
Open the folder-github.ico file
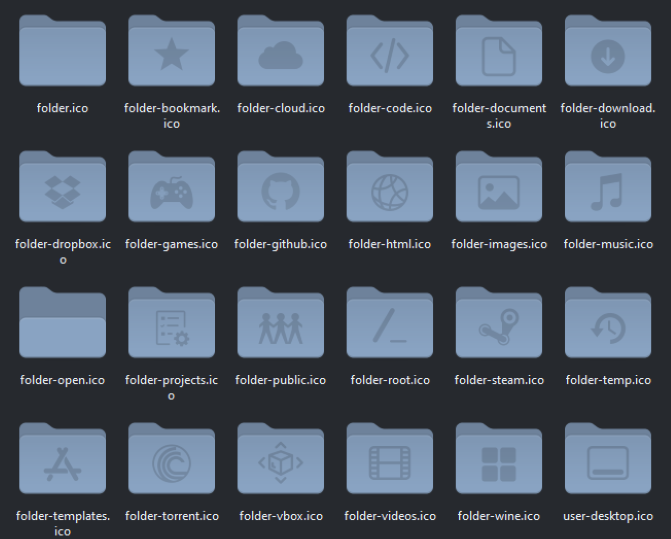(280, 189)
